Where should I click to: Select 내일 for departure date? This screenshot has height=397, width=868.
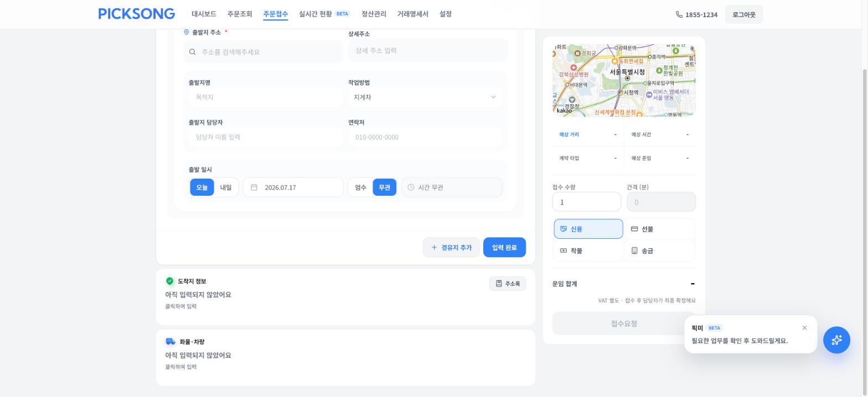(226, 187)
